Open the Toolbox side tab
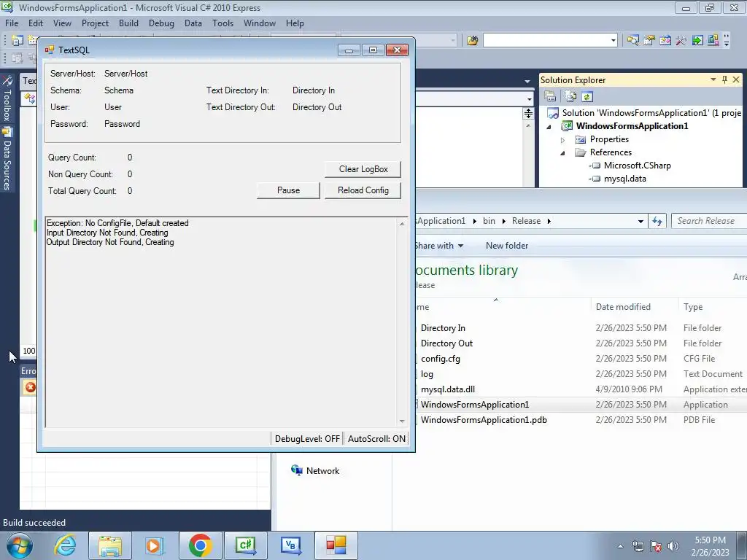 click(x=7, y=99)
